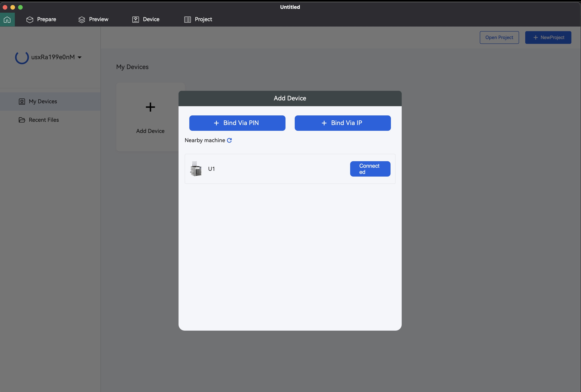
Task: Choose Bind Via PIN
Action: [x=237, y=123]
